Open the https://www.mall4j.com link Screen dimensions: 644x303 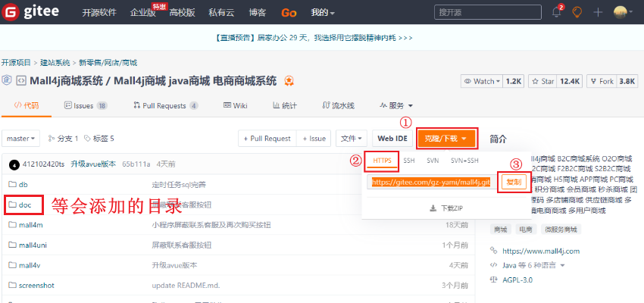click(x=541, y=251)
